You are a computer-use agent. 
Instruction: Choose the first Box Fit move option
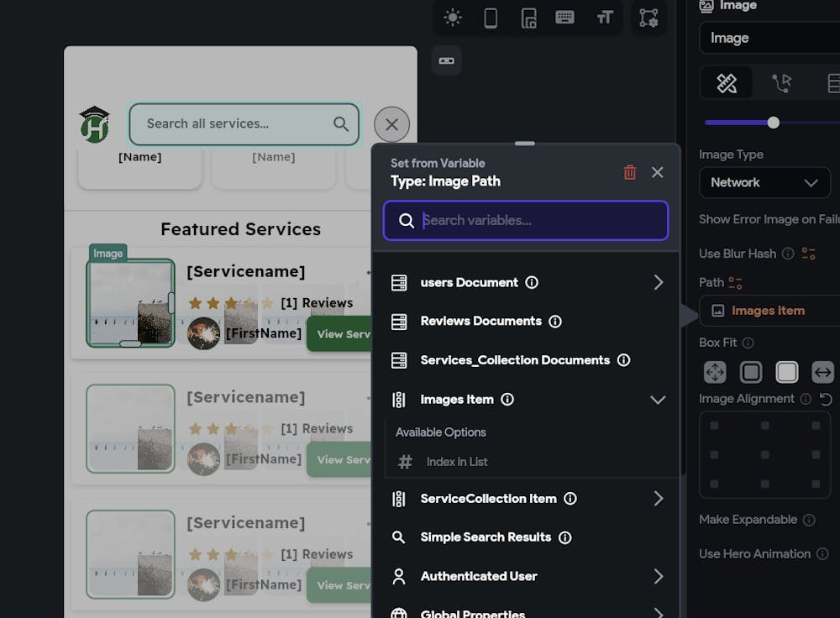point(715,372)
